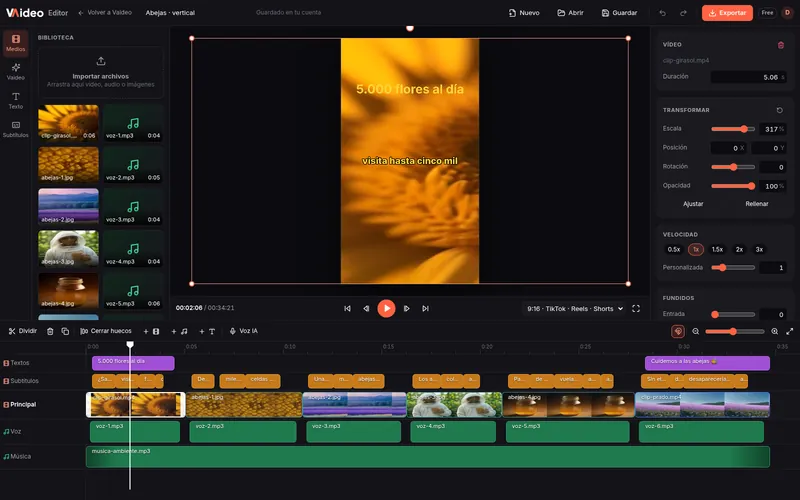Delete clip with timeline trash icon

tap(50, 332)
